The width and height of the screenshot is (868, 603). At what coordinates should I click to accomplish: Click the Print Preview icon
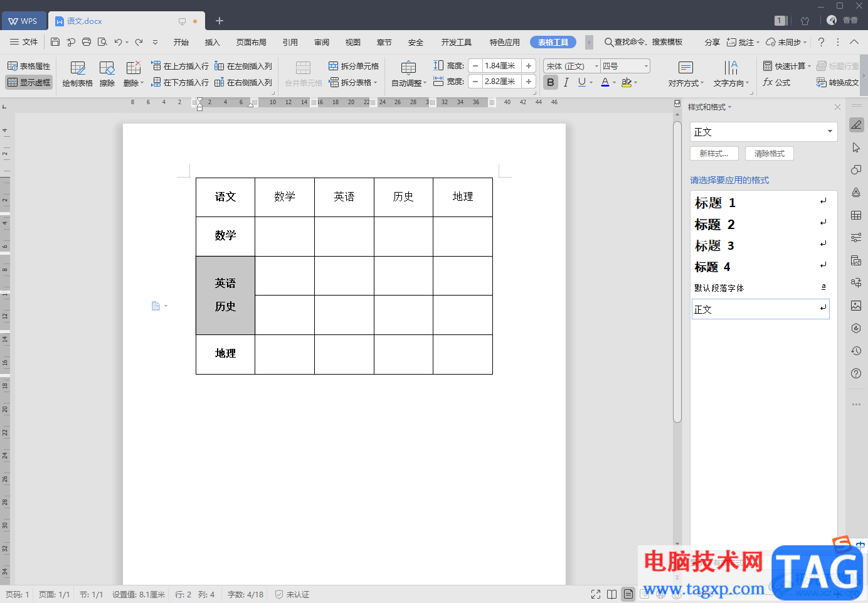pos(102,42)
